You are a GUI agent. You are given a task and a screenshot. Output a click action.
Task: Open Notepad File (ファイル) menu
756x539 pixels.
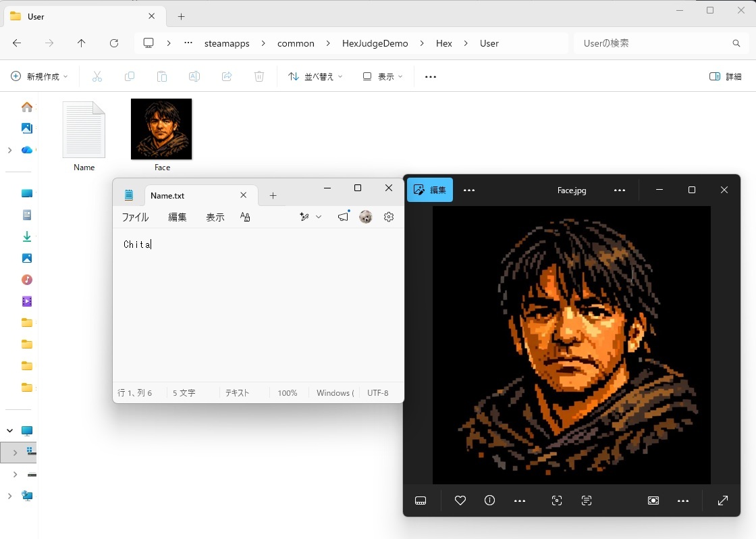tap(136, 217)
